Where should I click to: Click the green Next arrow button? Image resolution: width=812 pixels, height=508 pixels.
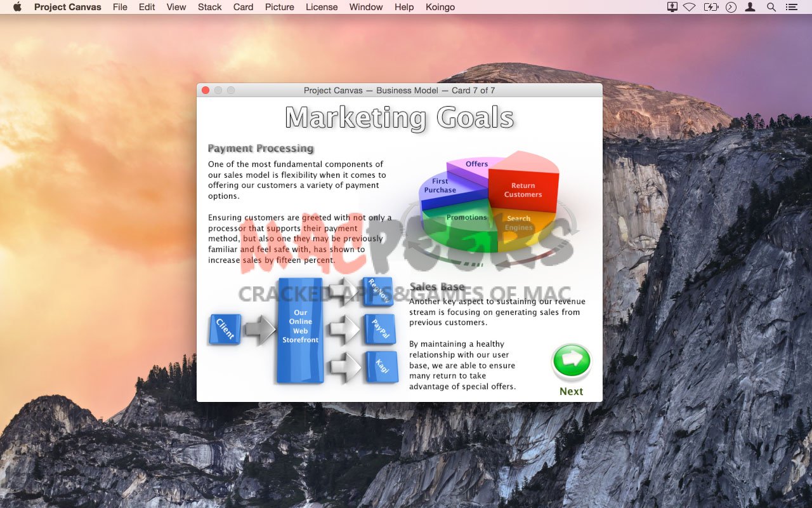(x=572, y=360)
